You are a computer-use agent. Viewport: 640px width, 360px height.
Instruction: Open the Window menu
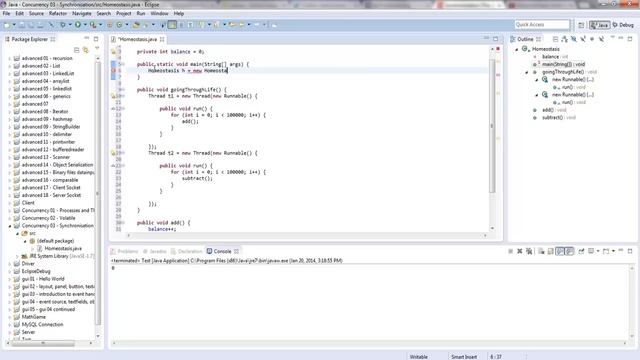pos(159,13)
